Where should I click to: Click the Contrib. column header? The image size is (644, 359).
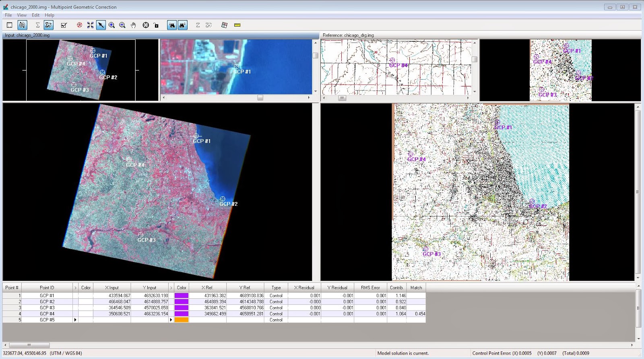click(x=396, y=287)
